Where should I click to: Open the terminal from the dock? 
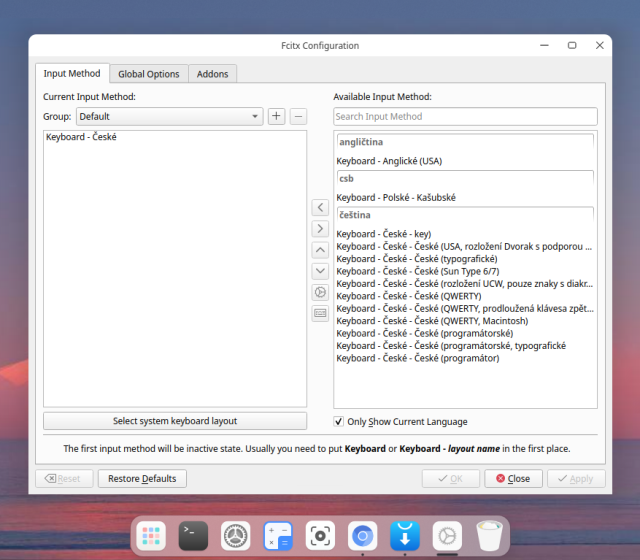pos(193,536)
